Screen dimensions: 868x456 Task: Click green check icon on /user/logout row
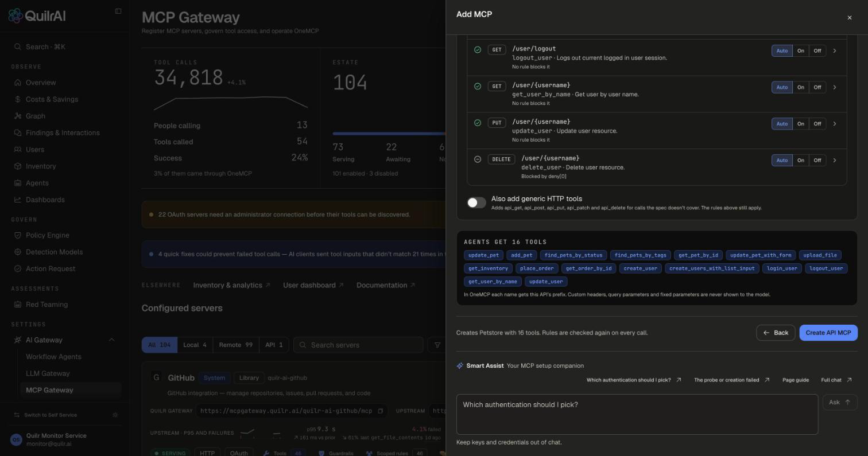478,50
